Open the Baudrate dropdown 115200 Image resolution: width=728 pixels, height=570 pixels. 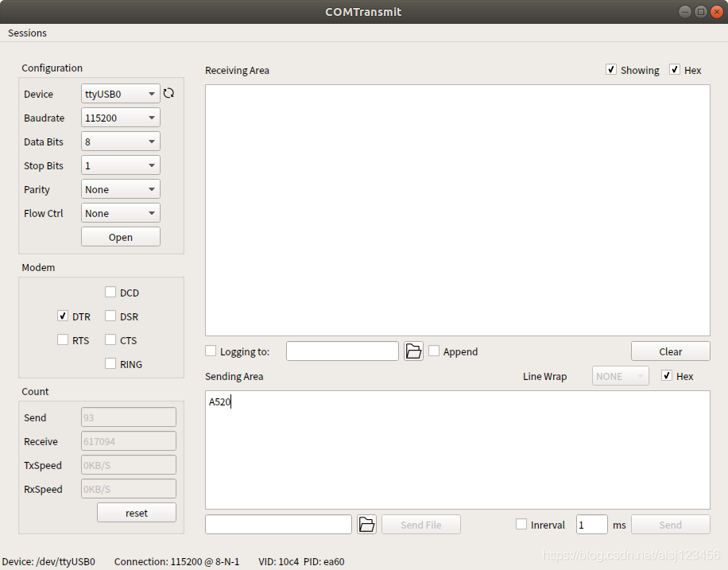click(120, 118)
